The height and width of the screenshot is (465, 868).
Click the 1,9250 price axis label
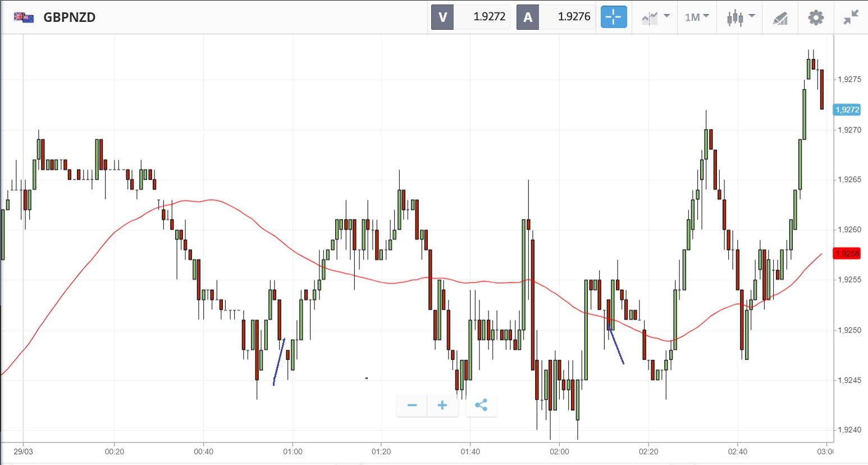849,330
